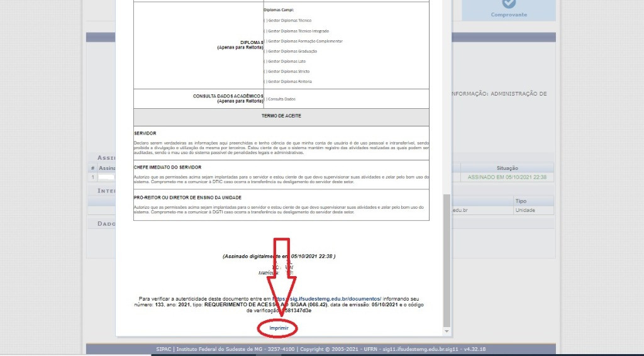This screenshot has height=356, width=644.
Task: Check the Consulta Dados option
Action: point(265,99)
